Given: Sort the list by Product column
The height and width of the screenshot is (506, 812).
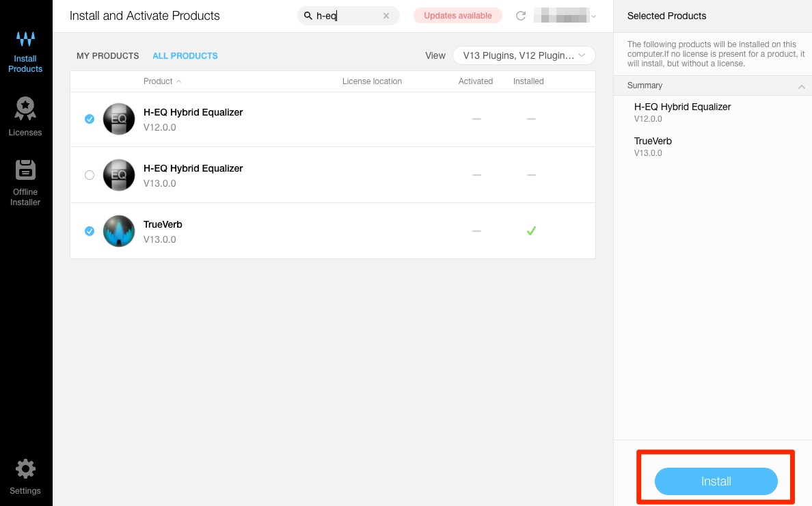Looking at the screenshot, I should [162, 81].
